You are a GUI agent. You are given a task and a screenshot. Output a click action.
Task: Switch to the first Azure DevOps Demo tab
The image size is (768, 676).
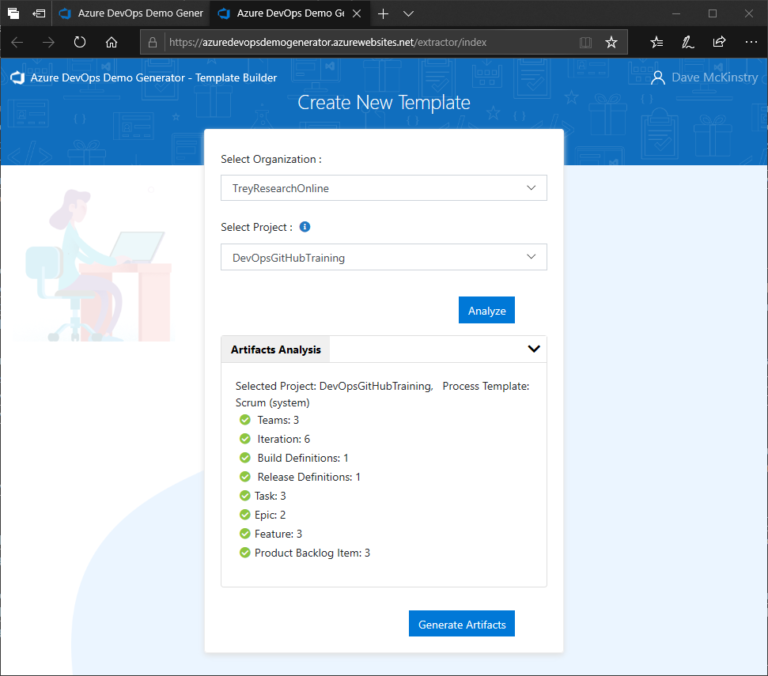(x=130, y=14)
